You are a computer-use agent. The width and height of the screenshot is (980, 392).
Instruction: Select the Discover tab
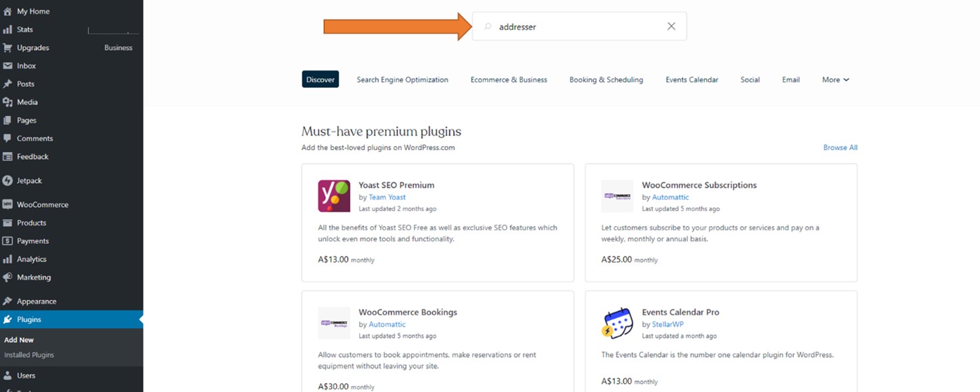point(320,79)
